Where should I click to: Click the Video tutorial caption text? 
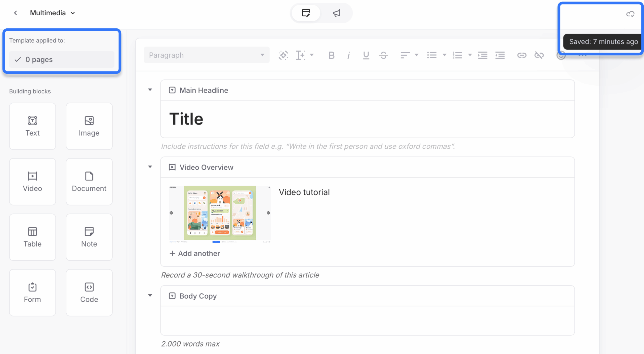coord(304,192)
